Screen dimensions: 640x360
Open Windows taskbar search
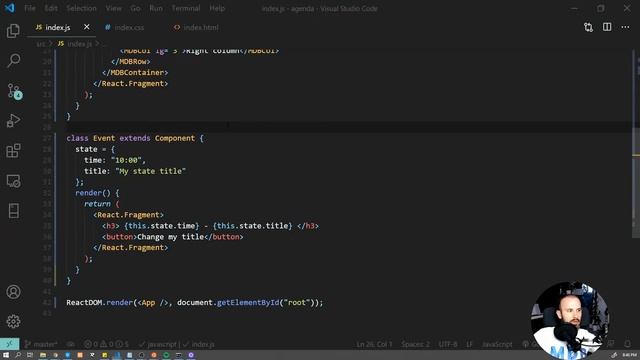18,355
